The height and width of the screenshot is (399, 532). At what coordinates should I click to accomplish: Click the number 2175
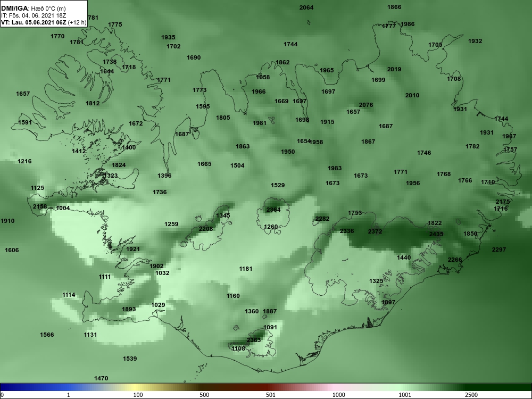pyautogui.click(x=503, y=202)
